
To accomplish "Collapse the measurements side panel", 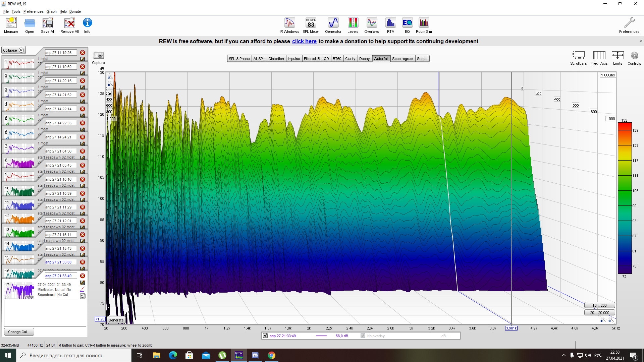I will 13,50.
